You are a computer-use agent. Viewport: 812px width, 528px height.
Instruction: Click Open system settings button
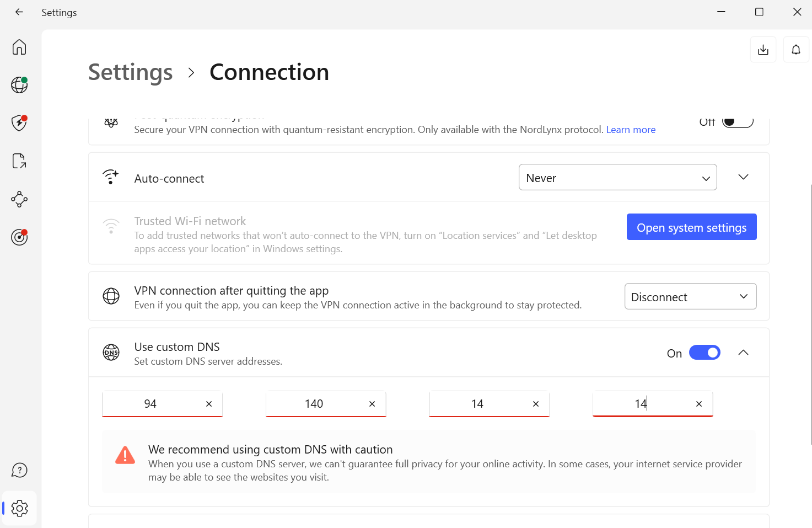(691, 227)
